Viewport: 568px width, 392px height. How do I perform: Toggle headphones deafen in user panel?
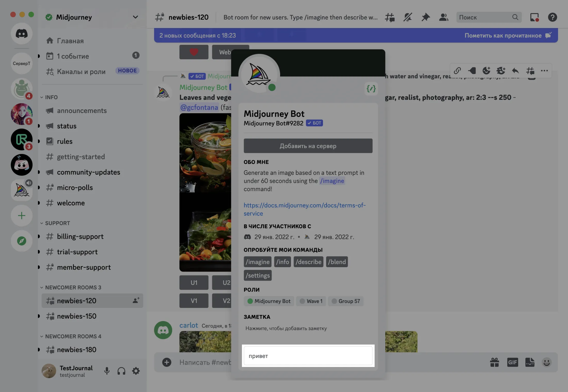pos(121,371)
